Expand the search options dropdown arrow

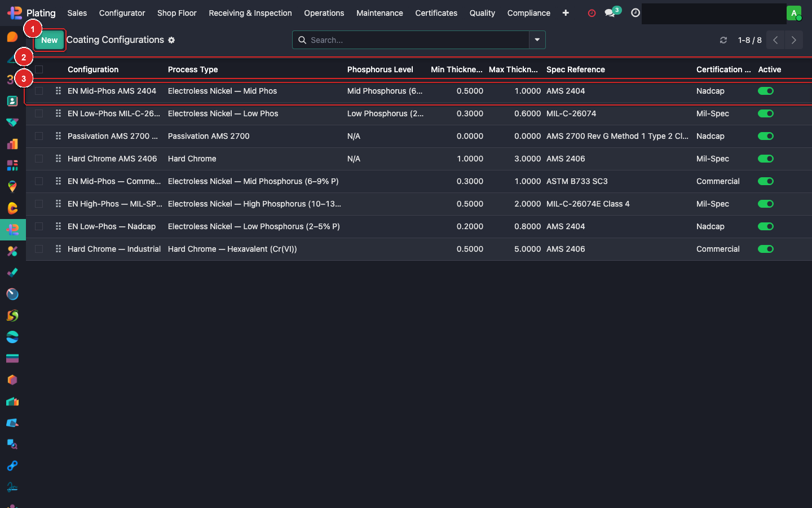pos(537,40)
